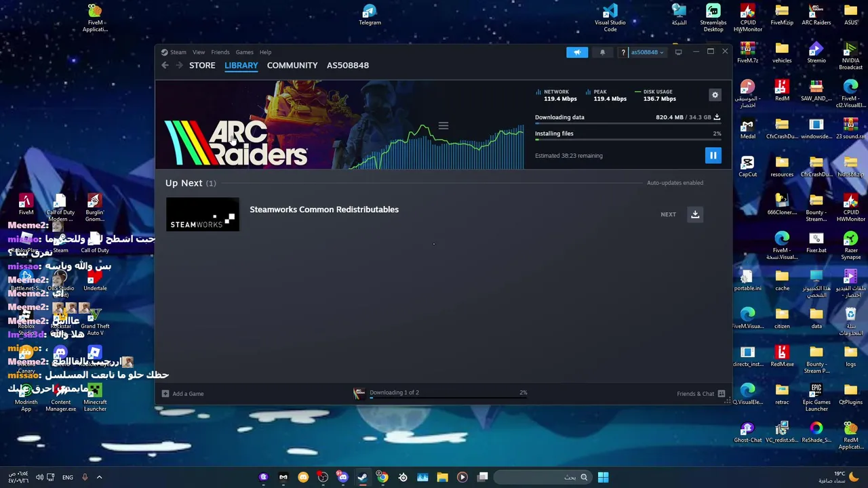Open the Friends menu

click(x=220, y=52)
